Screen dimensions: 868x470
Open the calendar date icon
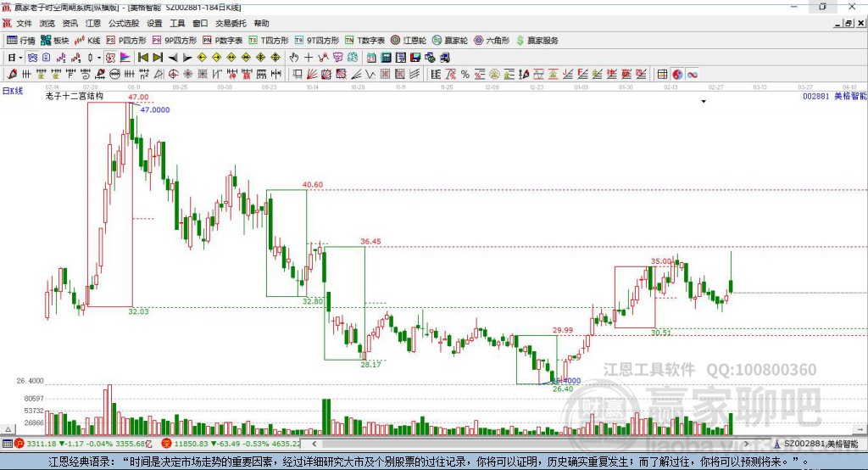tap(371, 57)
